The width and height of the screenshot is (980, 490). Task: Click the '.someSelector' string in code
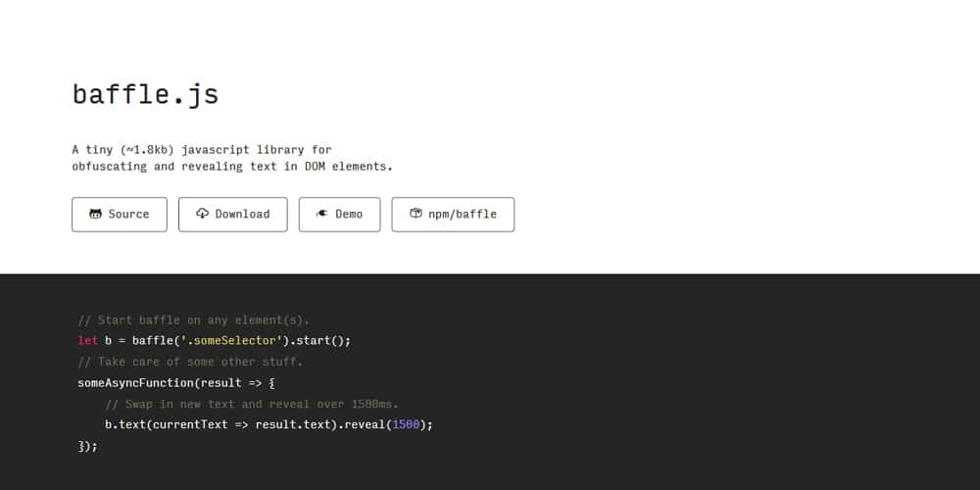point(232,341)
